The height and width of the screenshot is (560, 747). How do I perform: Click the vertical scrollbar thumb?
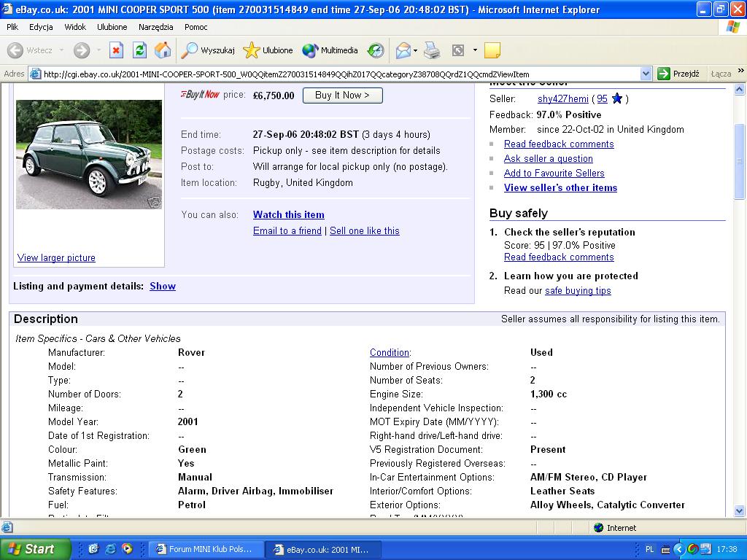pos(740,161)
